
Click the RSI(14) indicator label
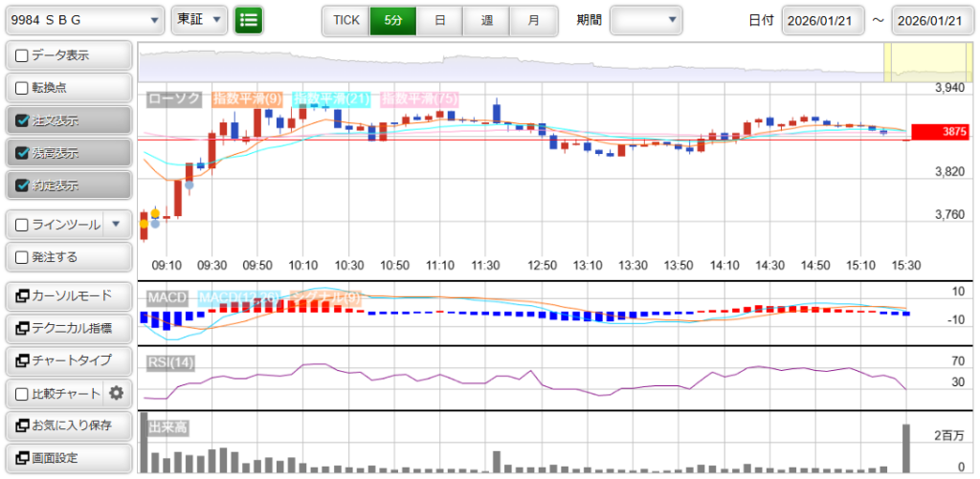tap(170, 361)
